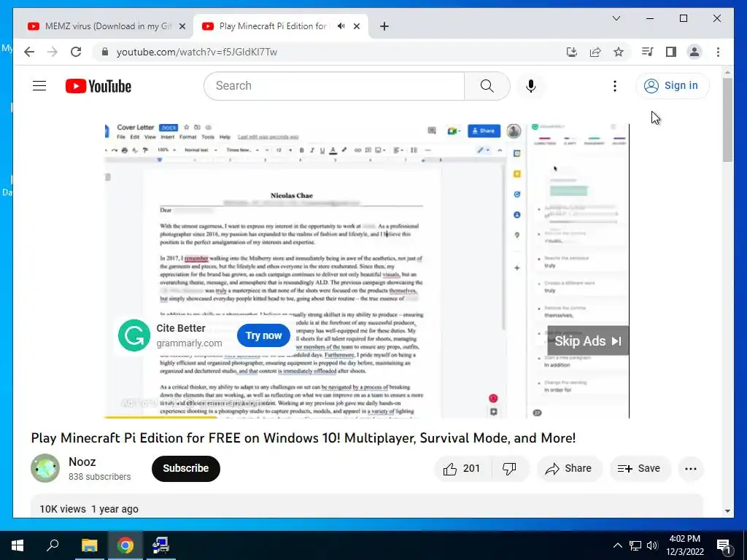Save video to a playlist

[639, 469]
